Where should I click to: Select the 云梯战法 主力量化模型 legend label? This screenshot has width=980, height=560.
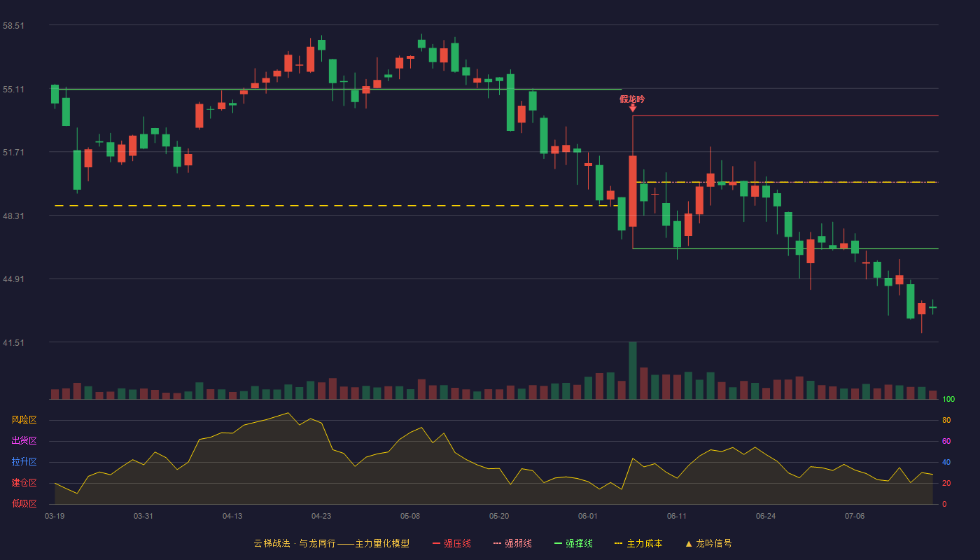click(331, 543)
